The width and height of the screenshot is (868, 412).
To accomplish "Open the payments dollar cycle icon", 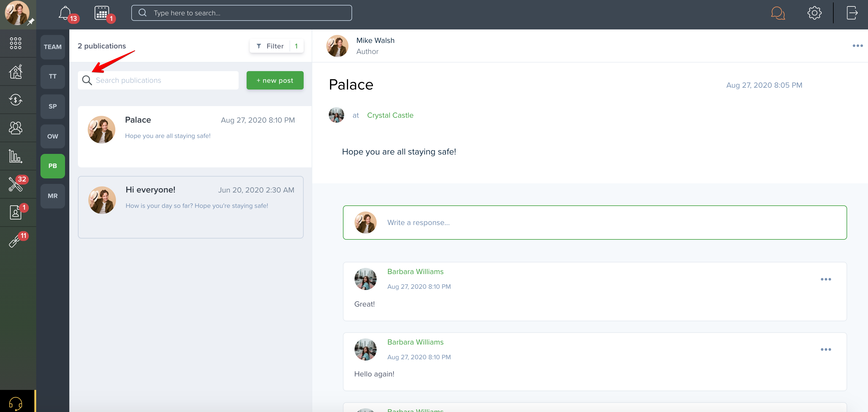I will (x=16, y=100).
